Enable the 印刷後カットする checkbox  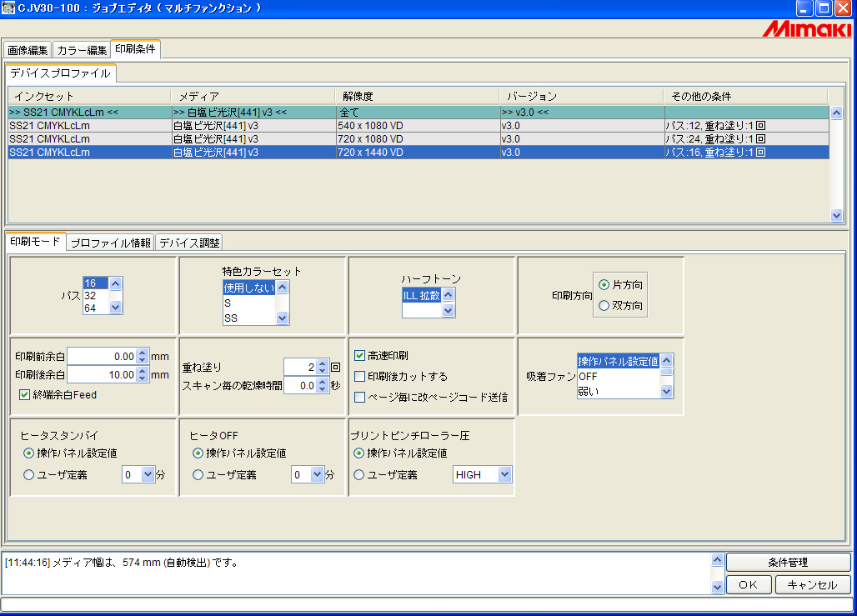(x=360, y=376)
